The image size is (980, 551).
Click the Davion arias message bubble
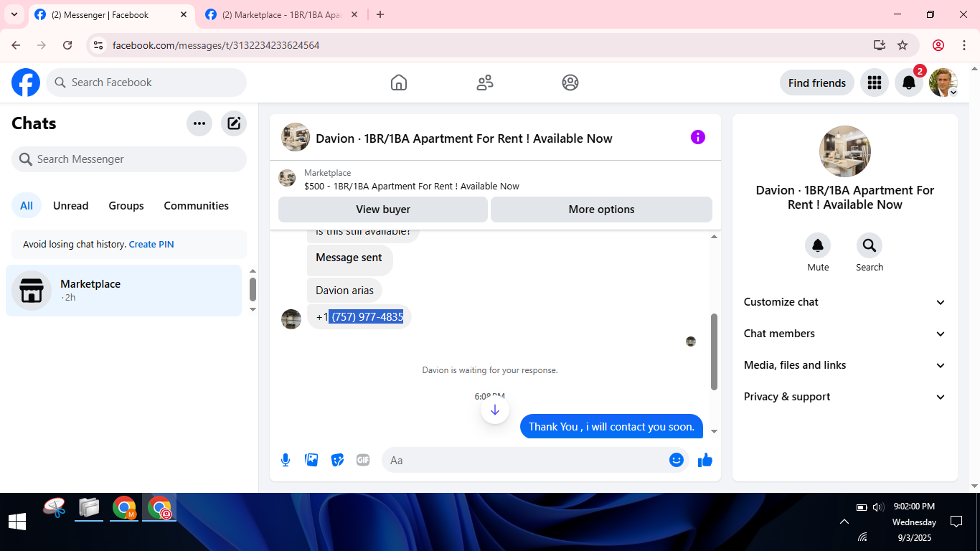(x=345, y=291)
